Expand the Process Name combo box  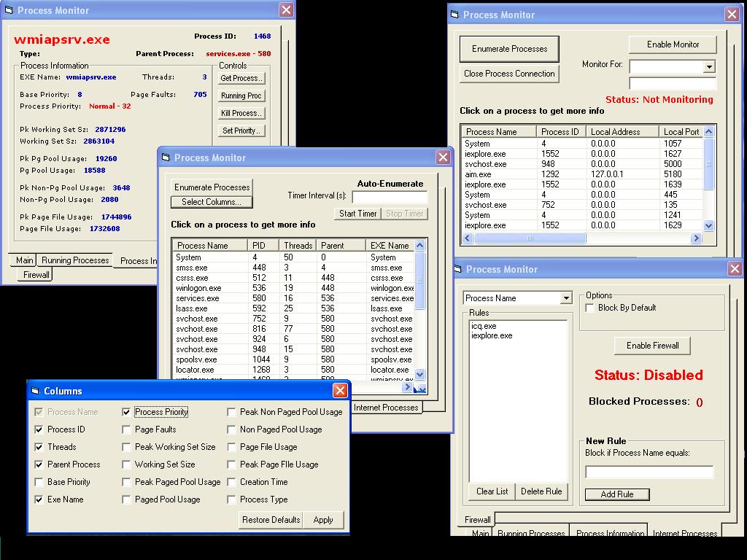click(566, 298)
